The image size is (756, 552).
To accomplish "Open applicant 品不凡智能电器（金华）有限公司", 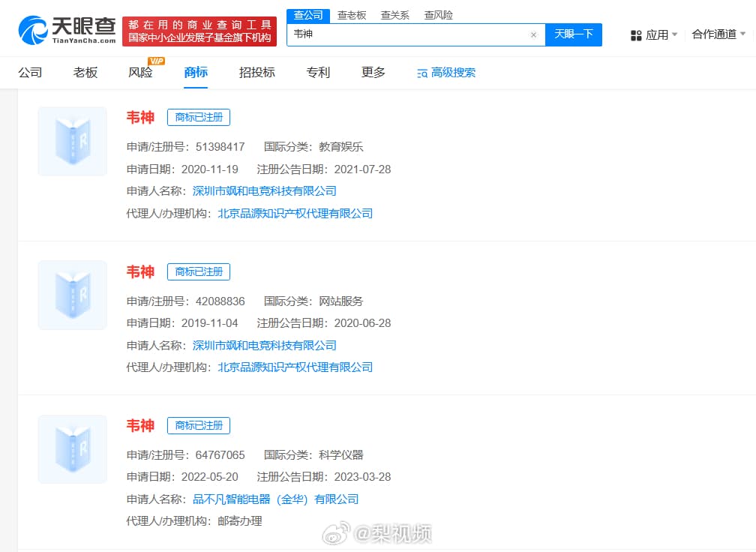I will click(x=276, y=499).
